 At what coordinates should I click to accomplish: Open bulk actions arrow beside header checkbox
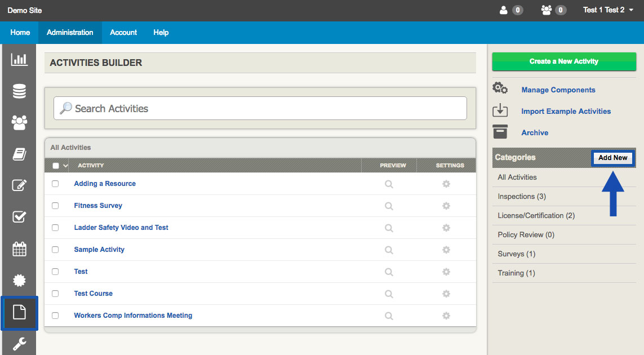pos(65,166)
